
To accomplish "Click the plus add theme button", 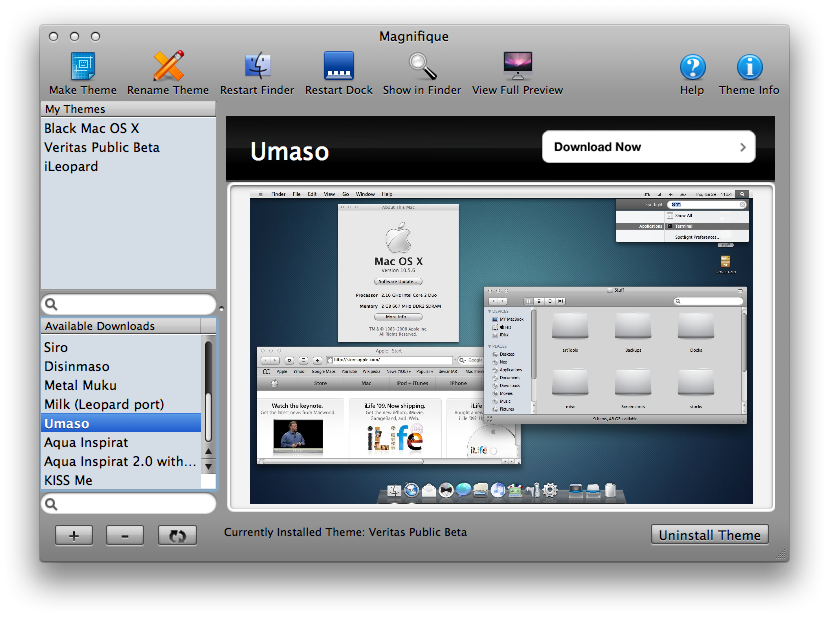I will [74, 535].
